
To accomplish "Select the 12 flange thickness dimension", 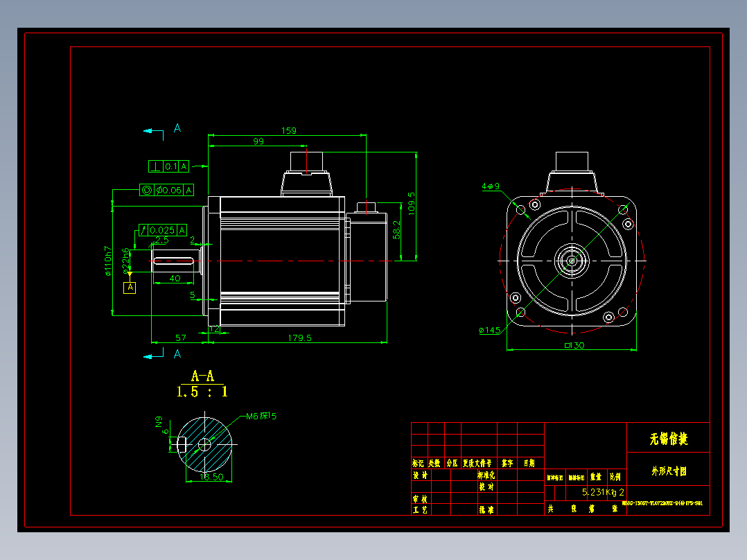I will (x=215, y=329).
